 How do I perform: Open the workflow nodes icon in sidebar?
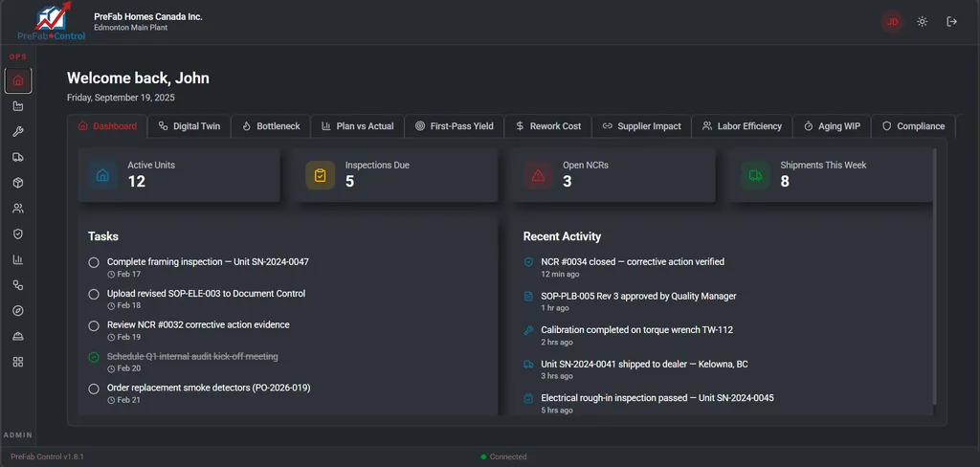tap(18, 285)
